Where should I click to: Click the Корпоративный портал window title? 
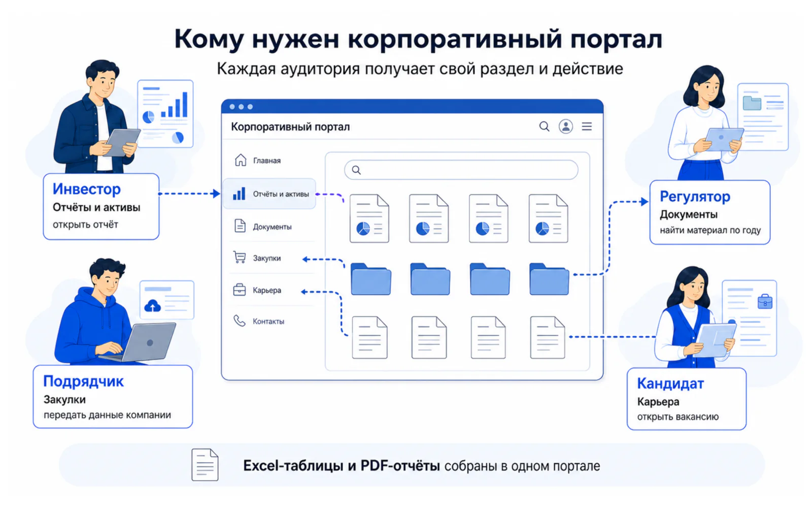[290, 127]
